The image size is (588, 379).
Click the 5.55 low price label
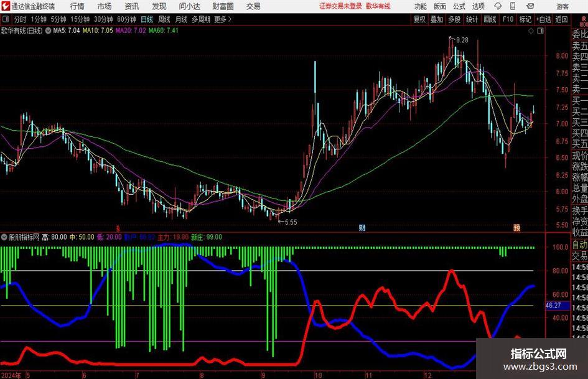pos(291,222)
